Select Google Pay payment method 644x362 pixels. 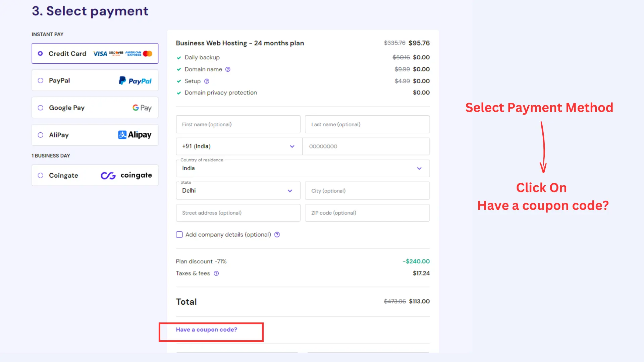pyautogui.click(x=40, y=107)
